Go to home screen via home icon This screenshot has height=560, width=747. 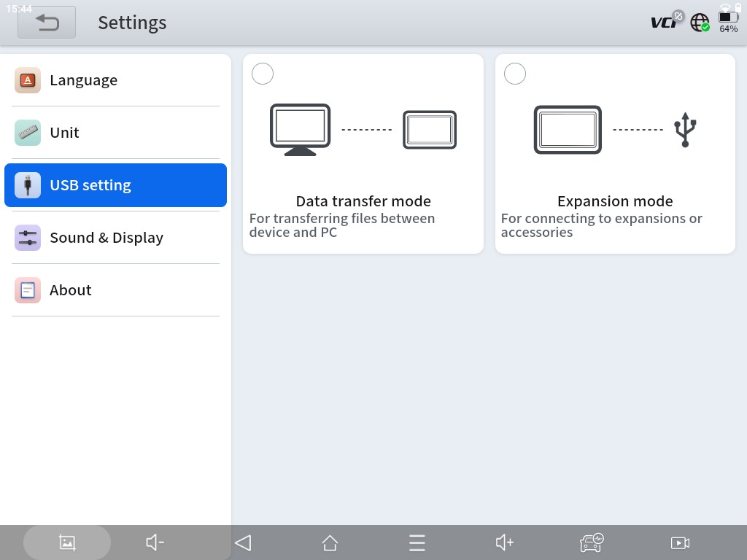[330, 542]
